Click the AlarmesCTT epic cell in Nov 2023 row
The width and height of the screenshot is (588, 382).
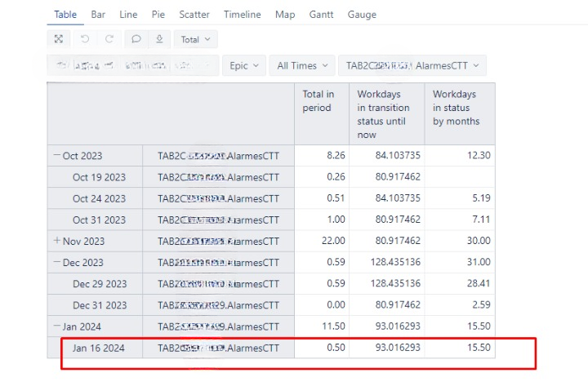click(x=218, y=241)
